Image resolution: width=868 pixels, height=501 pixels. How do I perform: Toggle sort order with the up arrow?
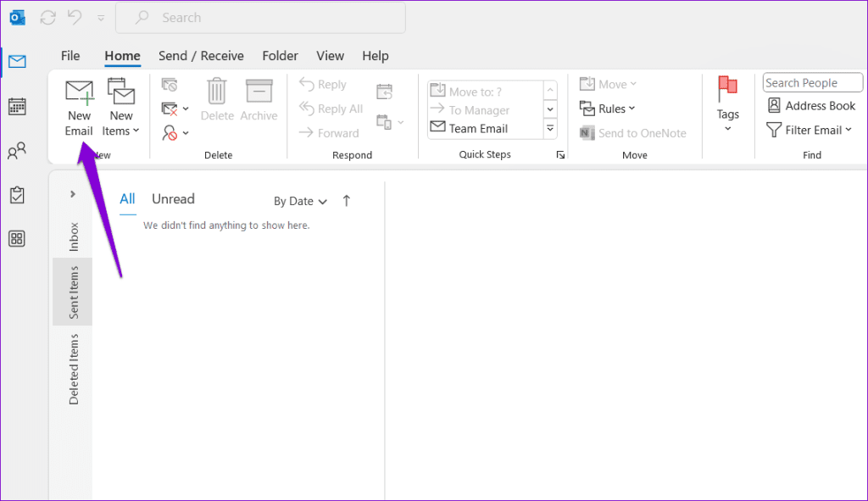pos(346,201)
